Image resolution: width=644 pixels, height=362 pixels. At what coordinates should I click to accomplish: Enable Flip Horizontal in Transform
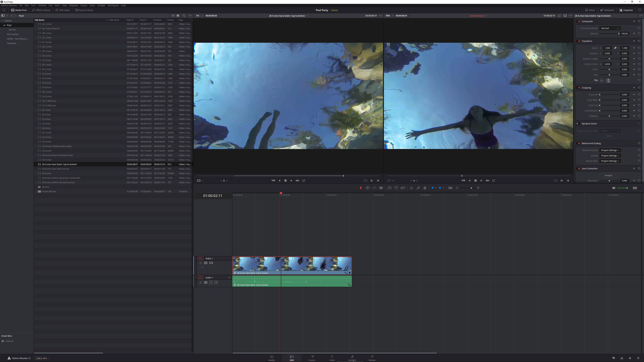tap(602, 80)
